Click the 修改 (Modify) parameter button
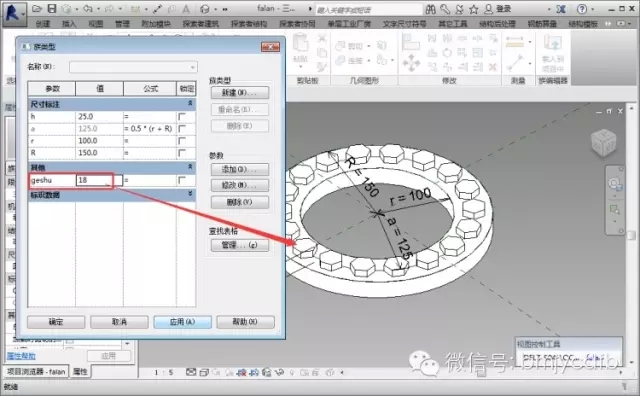The width and height of the screenshot is (640, 396). tap(240, 185)
